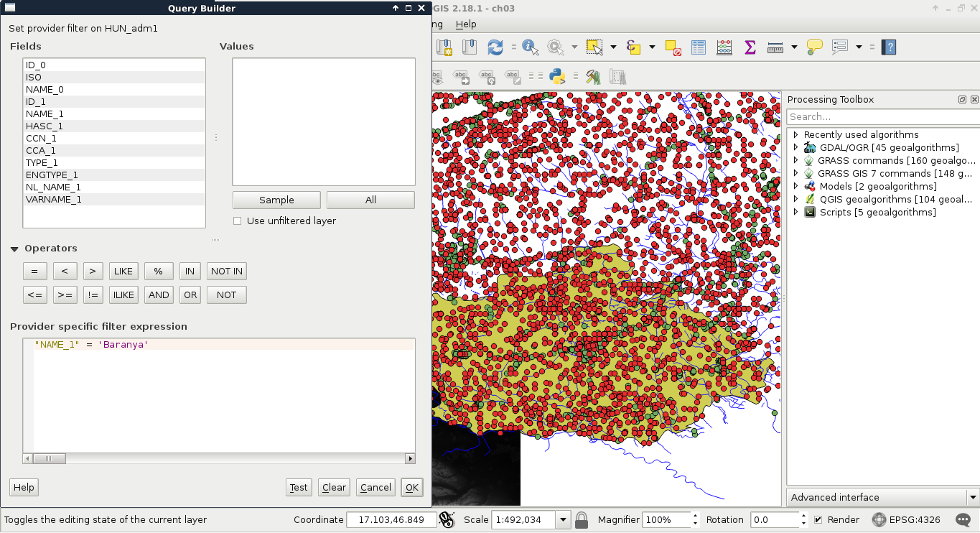Click the scale lock icon

(x=582, y=519)
